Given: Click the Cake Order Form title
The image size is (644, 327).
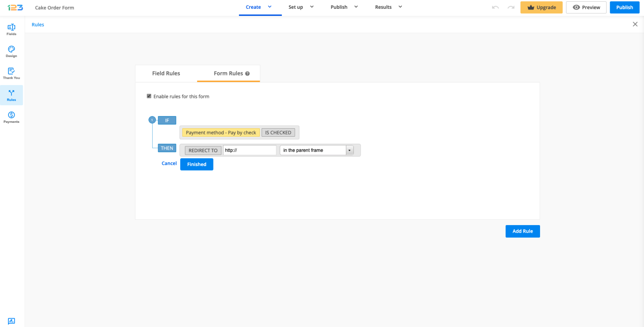Looking at the screenshot, I should click(55, 8).
